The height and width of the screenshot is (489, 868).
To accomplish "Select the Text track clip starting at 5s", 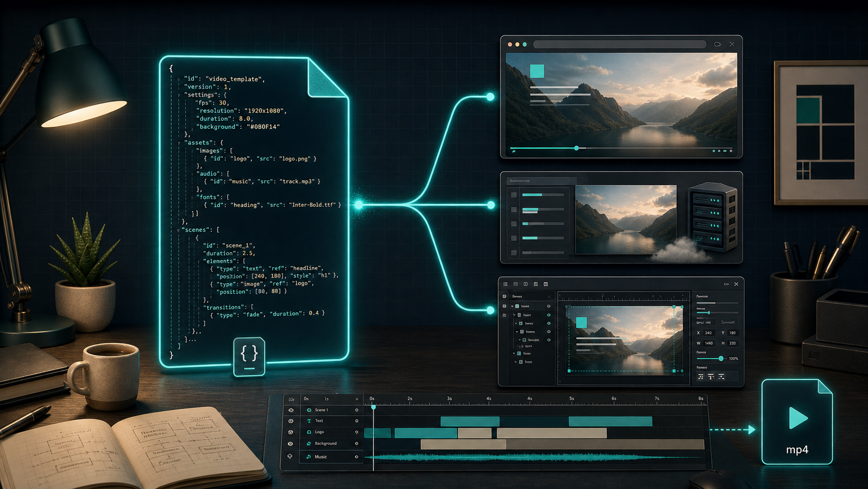I will (x=611, y=421).
